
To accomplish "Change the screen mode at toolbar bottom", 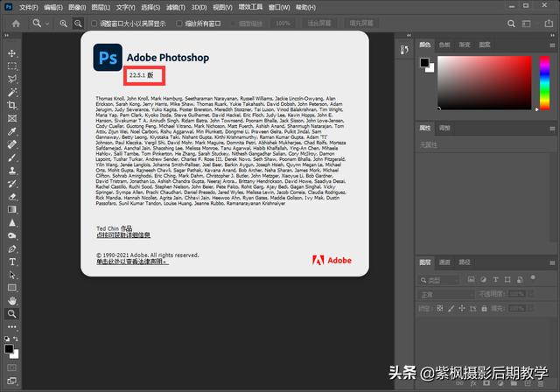I will (x=11, y=381).
